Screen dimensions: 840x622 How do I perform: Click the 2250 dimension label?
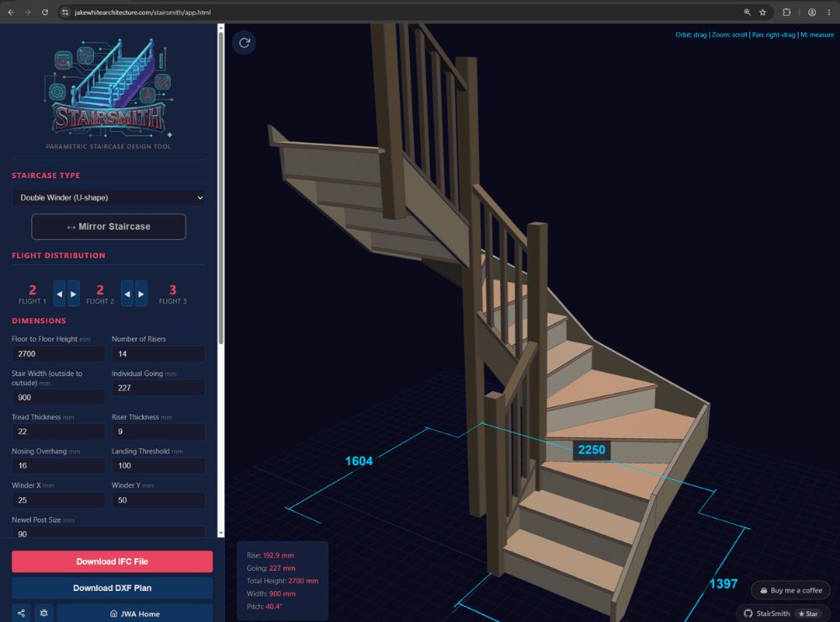click(x=591, y=450)
